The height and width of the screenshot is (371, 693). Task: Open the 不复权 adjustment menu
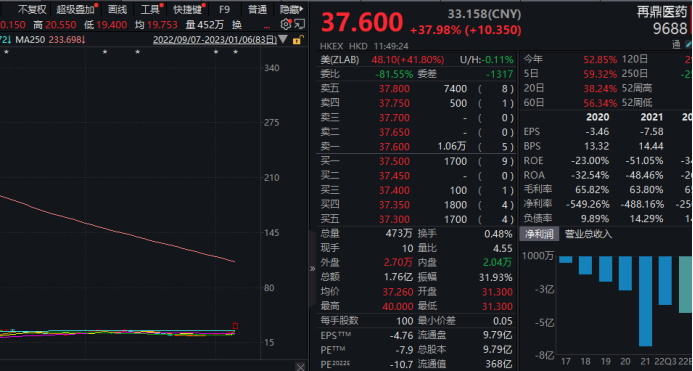[32, 9]
